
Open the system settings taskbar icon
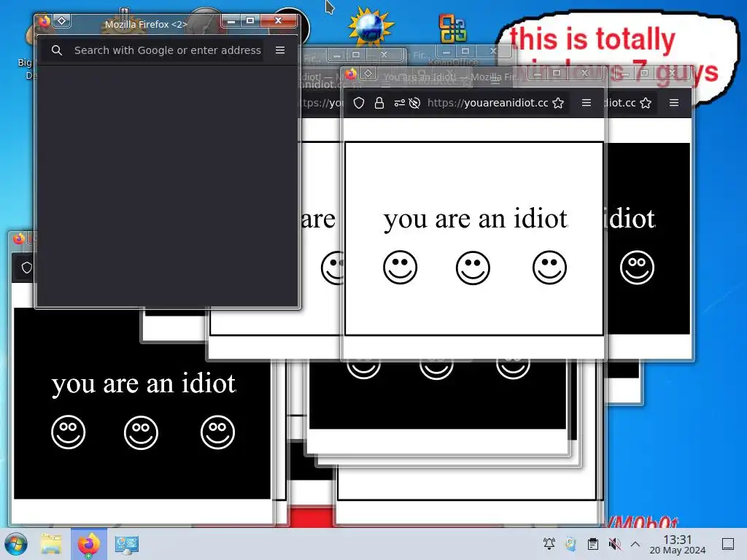pyautogui.click(x=127, y=544)
